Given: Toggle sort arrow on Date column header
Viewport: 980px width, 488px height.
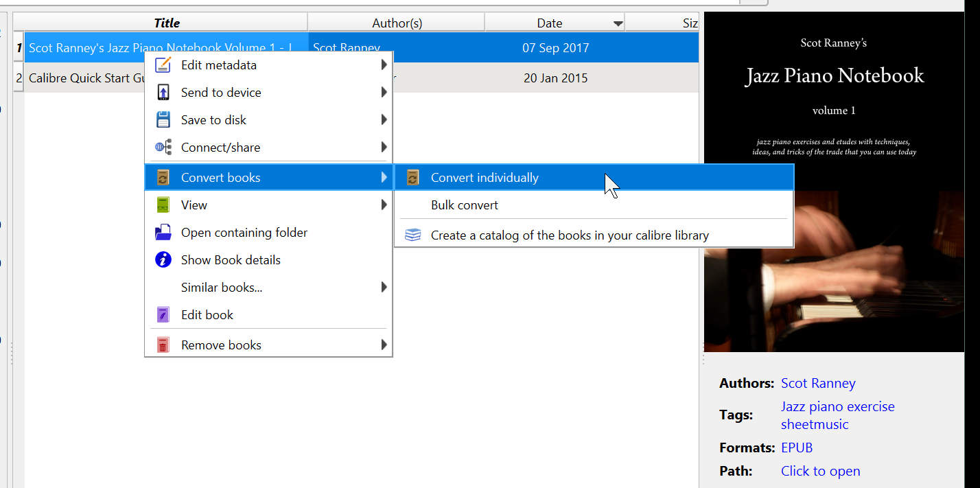Looking at the screenshot, I should 618,24.
